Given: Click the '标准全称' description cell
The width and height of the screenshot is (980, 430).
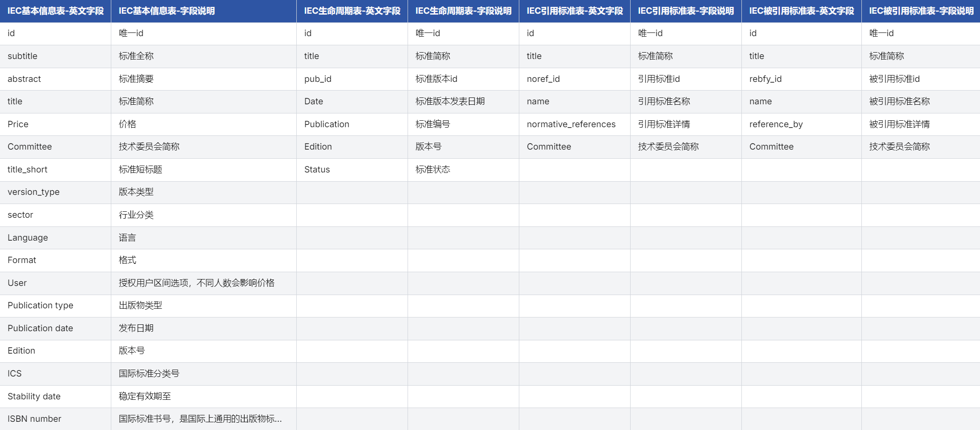Looking at the screenshot, I should coord(204,56).
